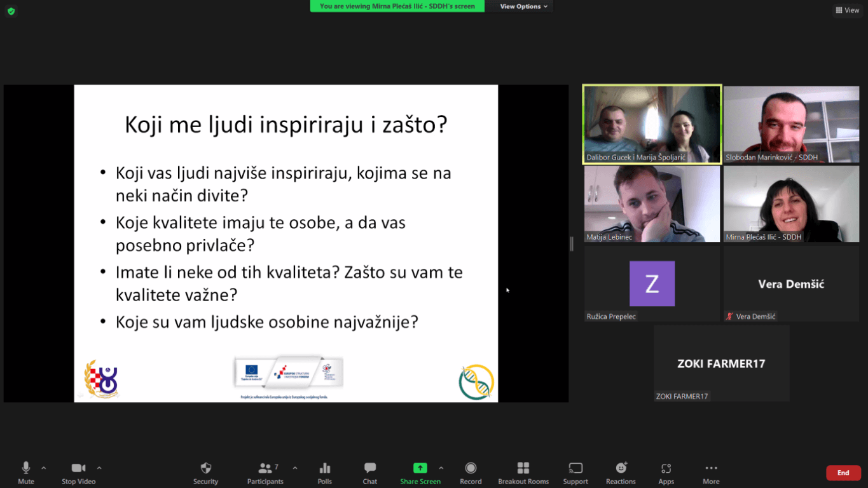
Task: Click the green encryption shield icon
Action: [11, 11]
